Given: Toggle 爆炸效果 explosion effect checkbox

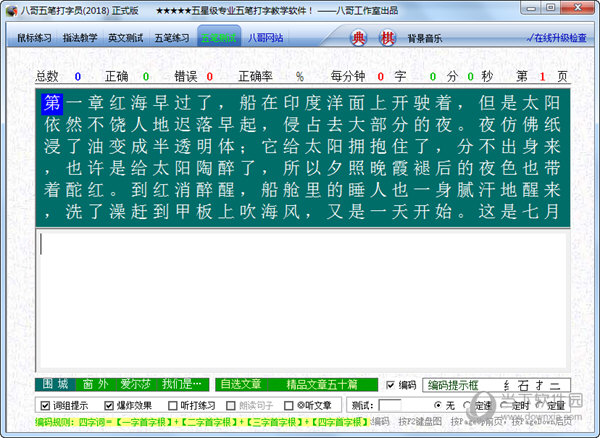Looking at the screenshot, I should coord(109,405).
